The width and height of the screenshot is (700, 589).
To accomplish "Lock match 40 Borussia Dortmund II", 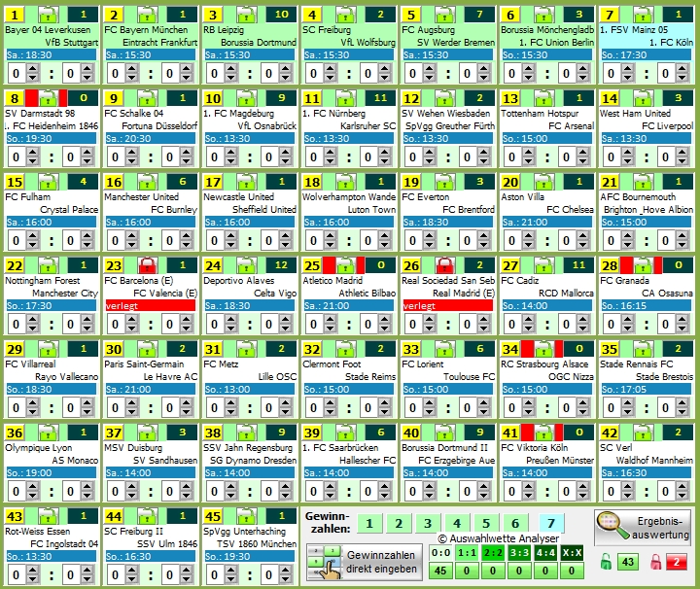I will click(x=445, y=433).
